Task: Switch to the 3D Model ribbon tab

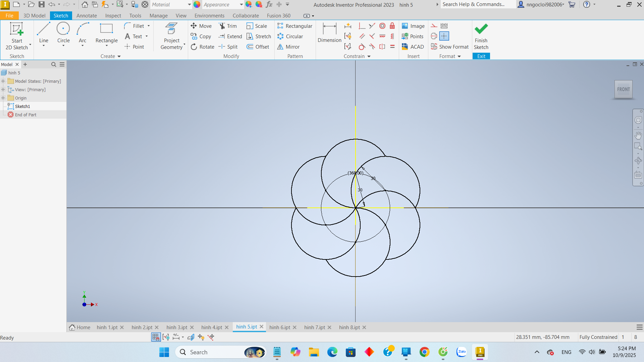Action: 34,16
